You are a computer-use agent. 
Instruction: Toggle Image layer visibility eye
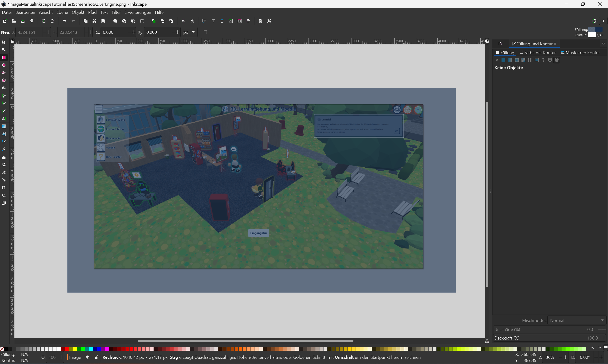coord(88,357)
